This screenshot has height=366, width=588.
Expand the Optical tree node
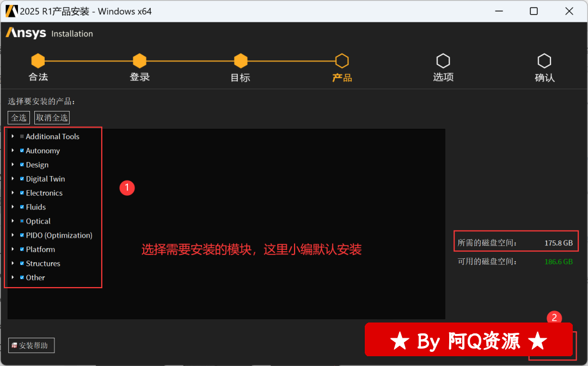click(13, 221)
